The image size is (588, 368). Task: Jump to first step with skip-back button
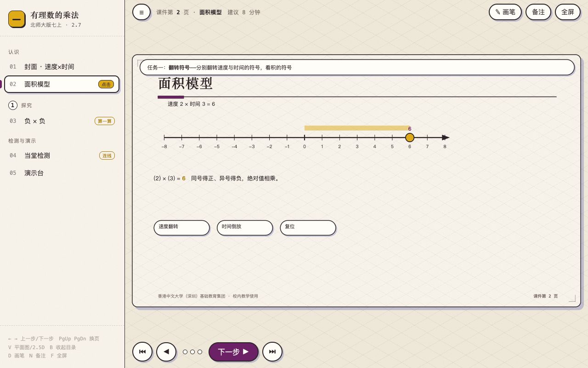click(142, 352)
